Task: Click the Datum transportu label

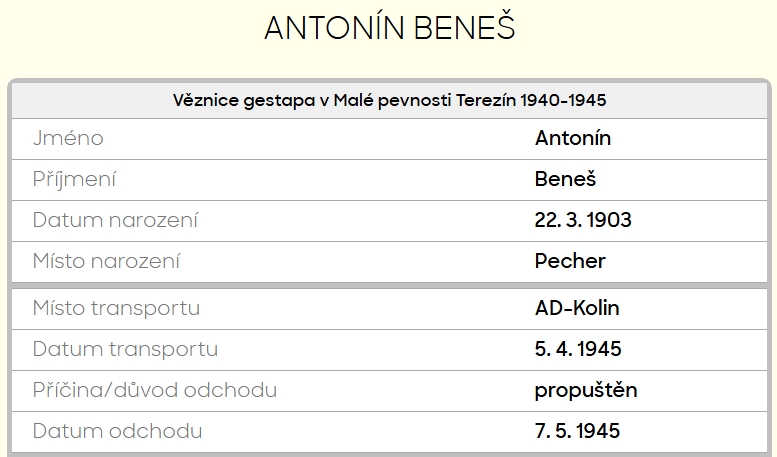Action: [x=125, y=350]
